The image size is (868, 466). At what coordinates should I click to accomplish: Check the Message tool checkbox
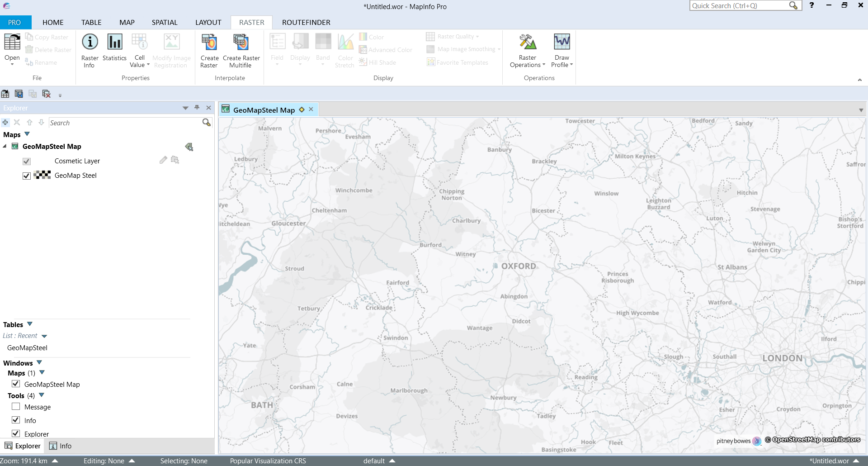16,406
